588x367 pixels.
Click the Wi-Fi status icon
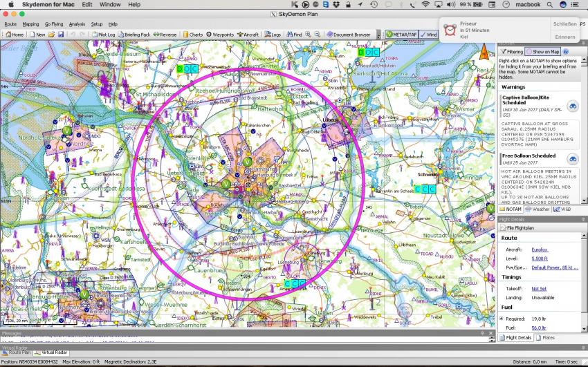[425, 5]
